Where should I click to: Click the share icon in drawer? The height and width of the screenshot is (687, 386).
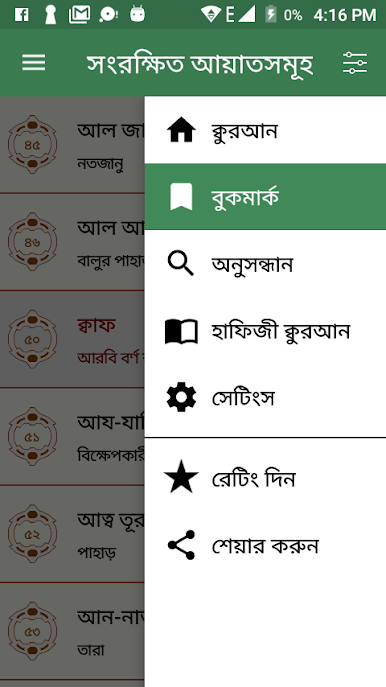click(181, 545)
